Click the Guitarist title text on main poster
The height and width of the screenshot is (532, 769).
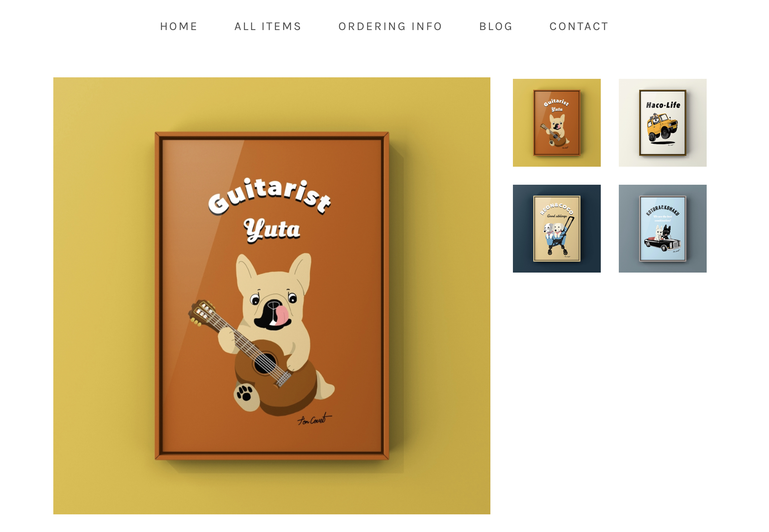[270, 196]
